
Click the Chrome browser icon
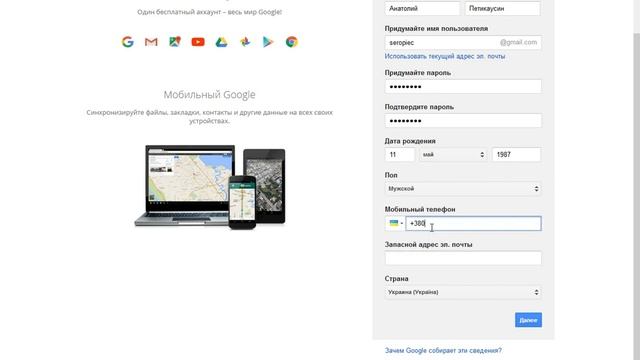point(291,42)
